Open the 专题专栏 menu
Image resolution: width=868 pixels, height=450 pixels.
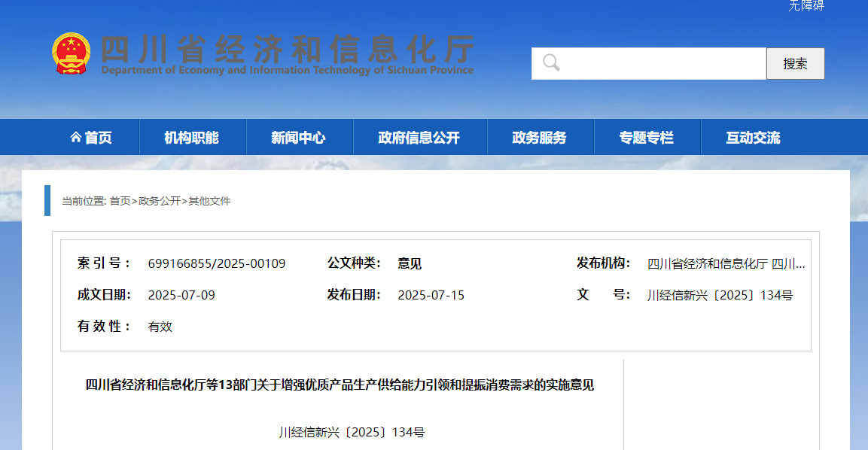[647, 137]
